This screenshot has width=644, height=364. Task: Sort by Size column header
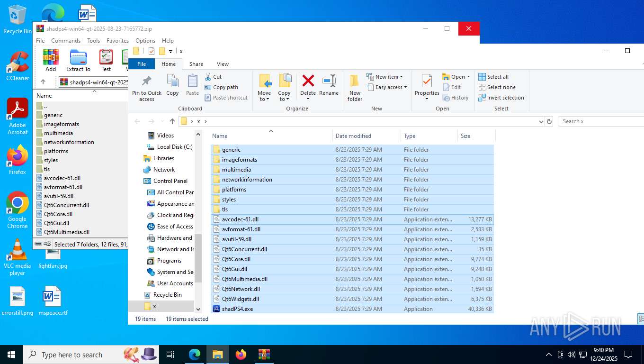tap(476, 136)
